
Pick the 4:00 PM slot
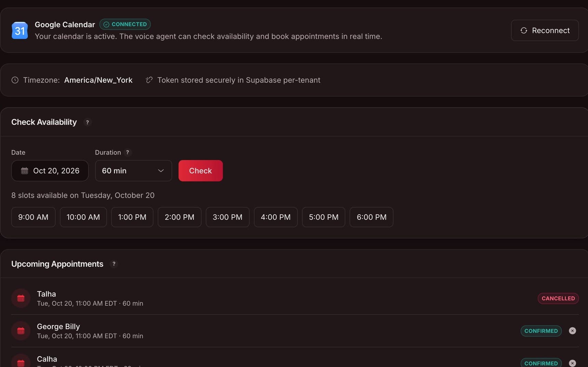pyautogui.click(x=276, y=217)
